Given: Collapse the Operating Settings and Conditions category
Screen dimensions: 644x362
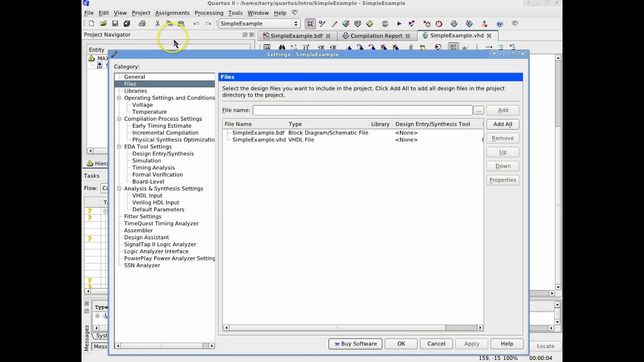Looking at the screenshot, I should pyautogui.click(x=119, y=98).
